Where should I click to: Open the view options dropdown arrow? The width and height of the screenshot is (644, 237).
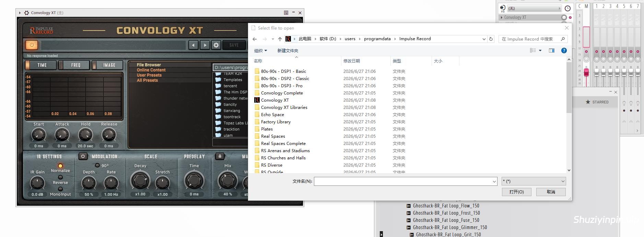pyautogui.click(x=540, y=50)
